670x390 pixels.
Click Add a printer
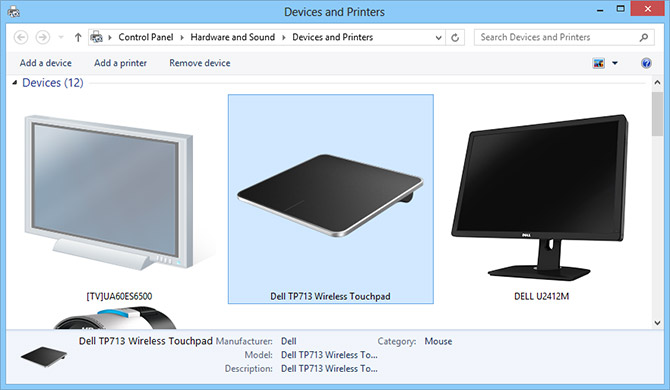pos(120,63)
